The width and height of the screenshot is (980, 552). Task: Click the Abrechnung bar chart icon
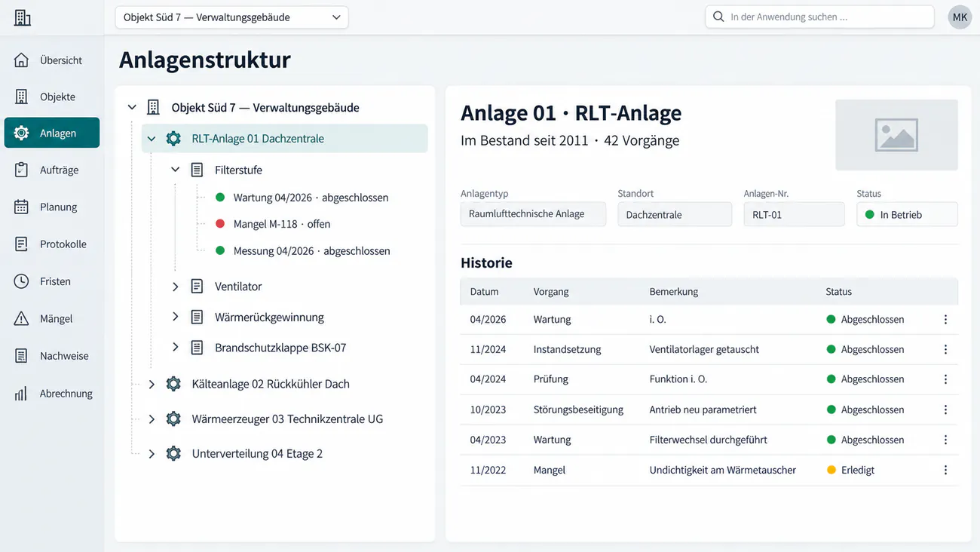point(21,393)
